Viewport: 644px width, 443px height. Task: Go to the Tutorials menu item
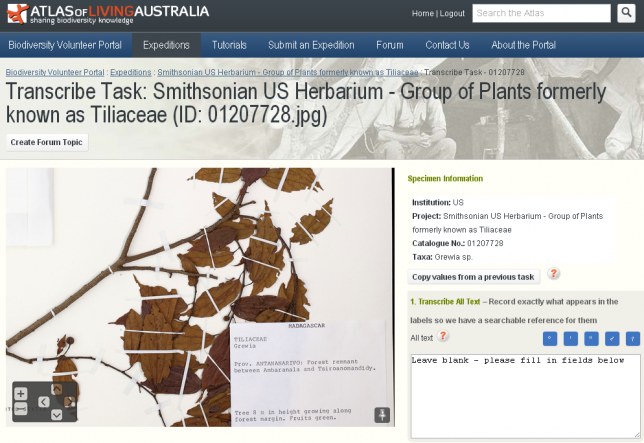[229, 45]
